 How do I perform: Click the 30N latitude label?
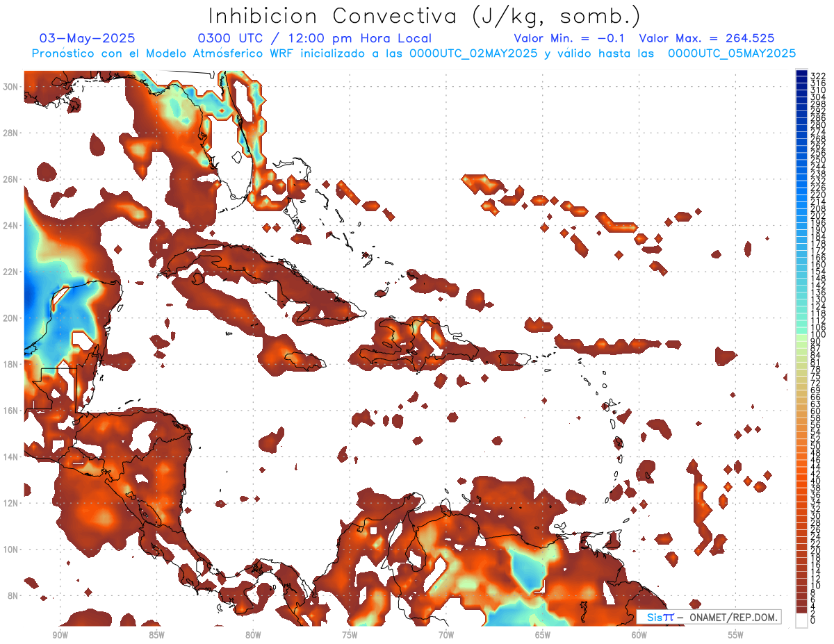coord(12,87)
